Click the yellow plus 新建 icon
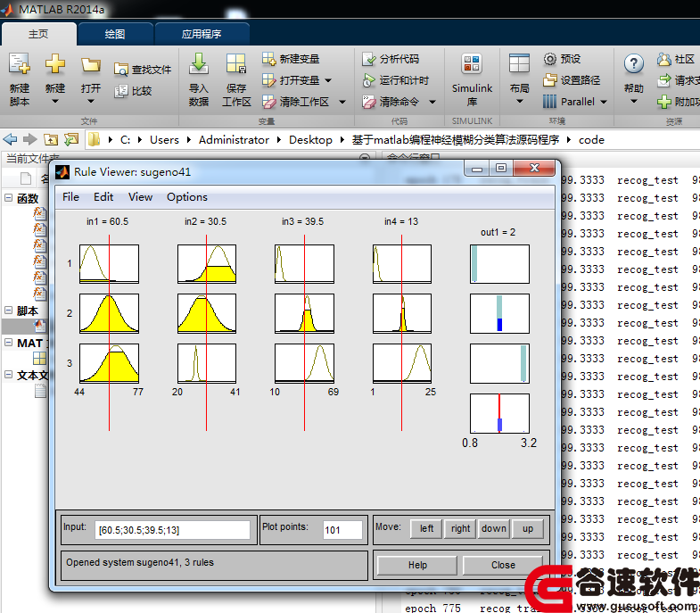The width and height of the screenshot is (700, 613). [55, 64]
